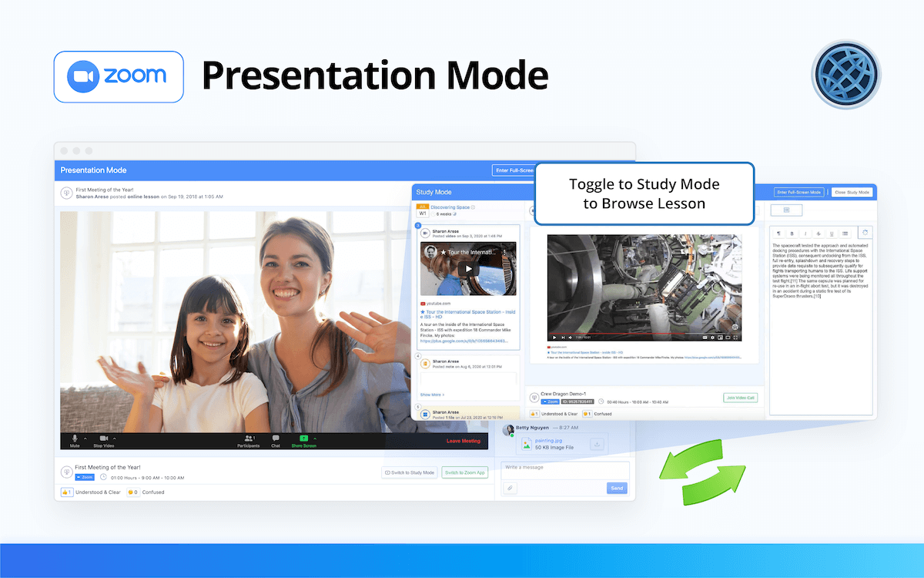Toggle bold in notes editor toolbar
Viewport: 924px width, 578px height.
[792, 233]
